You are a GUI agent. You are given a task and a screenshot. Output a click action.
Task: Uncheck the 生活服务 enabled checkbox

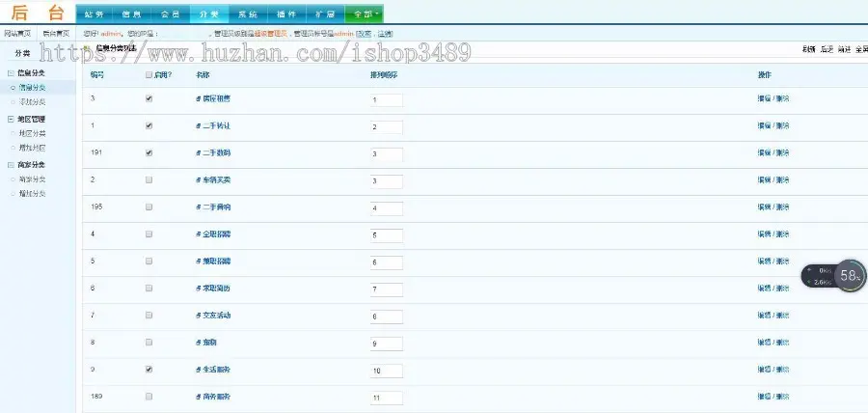tap(149, 370)
